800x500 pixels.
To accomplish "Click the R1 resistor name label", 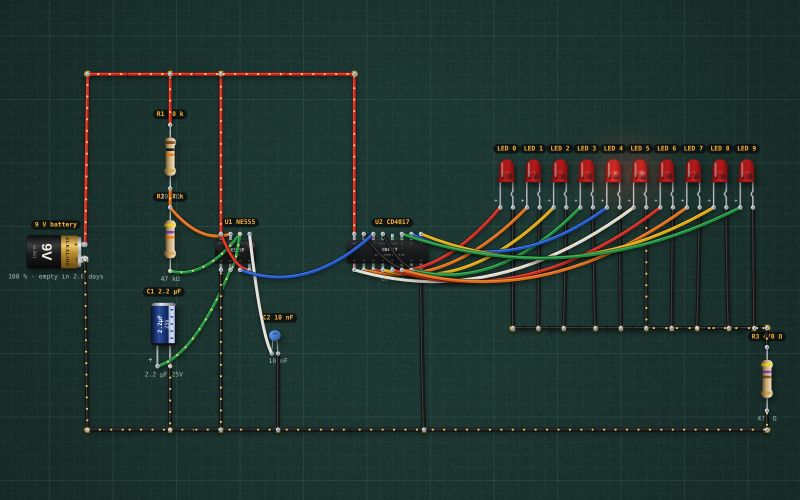I will pyautogui.click(x=170, y=114).
